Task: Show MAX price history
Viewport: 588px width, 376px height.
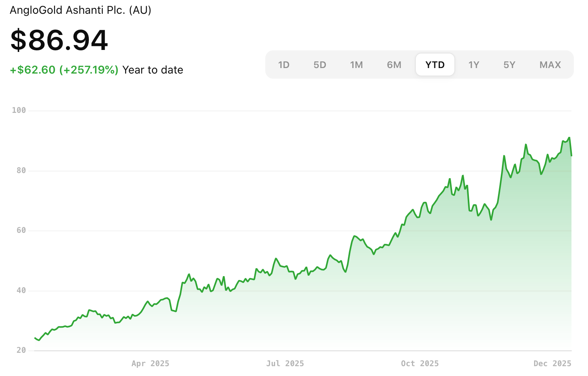Action: point(550,65)
